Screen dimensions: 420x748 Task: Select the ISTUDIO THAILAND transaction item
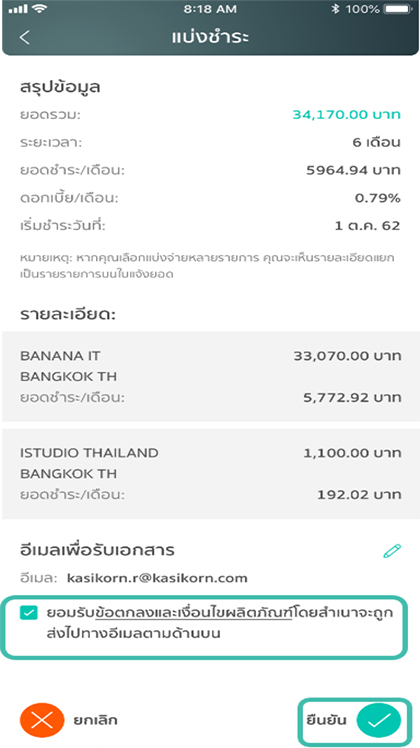[211, 474]
